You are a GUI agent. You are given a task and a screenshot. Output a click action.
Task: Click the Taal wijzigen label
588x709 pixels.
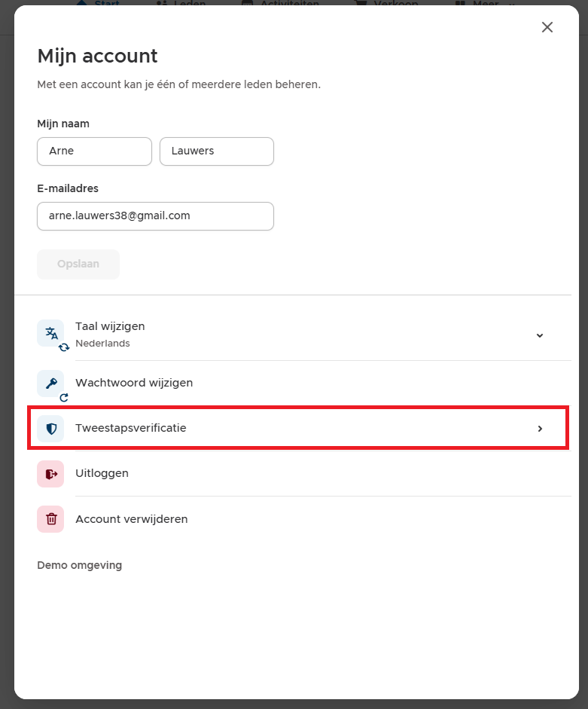[x=110, y=326]
